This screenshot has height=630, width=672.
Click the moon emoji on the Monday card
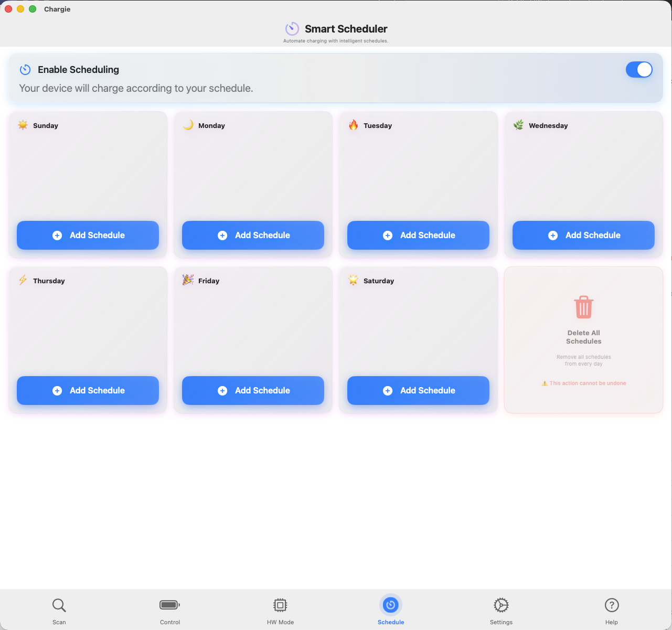[187, 125]
